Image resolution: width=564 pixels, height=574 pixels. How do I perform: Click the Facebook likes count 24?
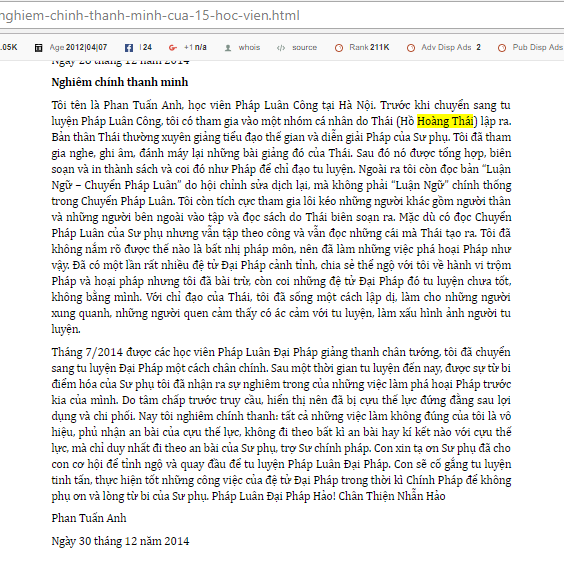click(147, 47)
